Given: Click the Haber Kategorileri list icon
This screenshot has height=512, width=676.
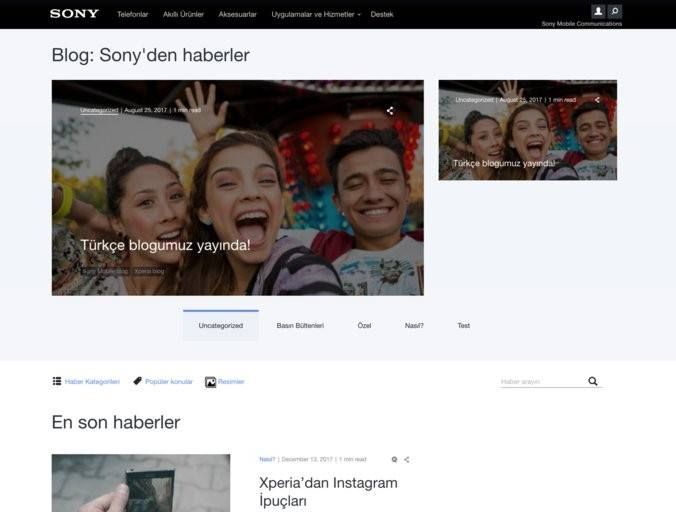Looking at the screenshot, I should point(57,381).
